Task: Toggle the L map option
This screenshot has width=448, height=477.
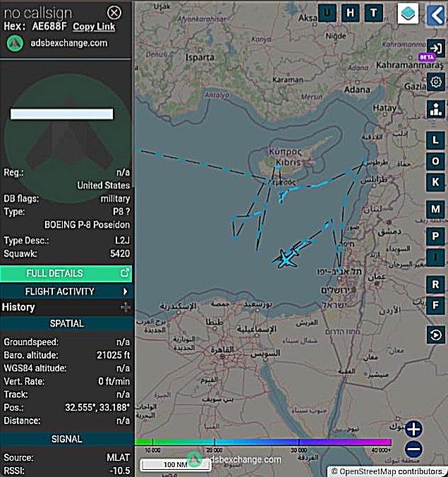Action: pyautogui.click(x=435, y=140)
